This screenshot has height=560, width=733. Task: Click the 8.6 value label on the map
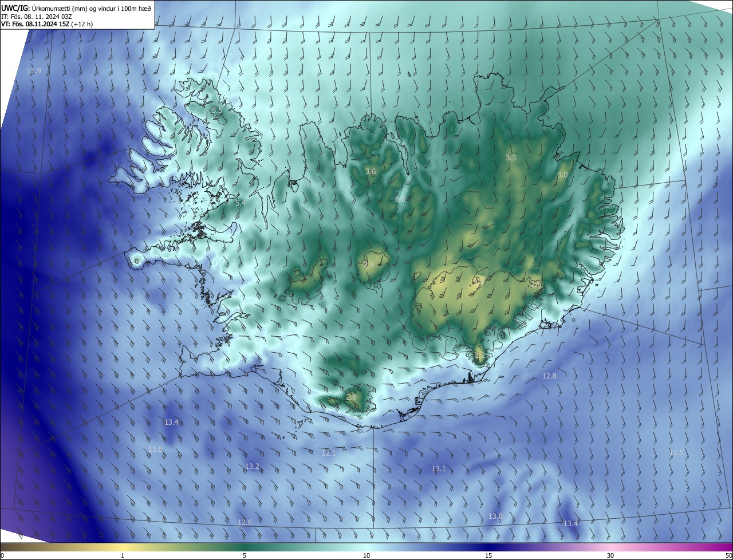tap(400, 199)
